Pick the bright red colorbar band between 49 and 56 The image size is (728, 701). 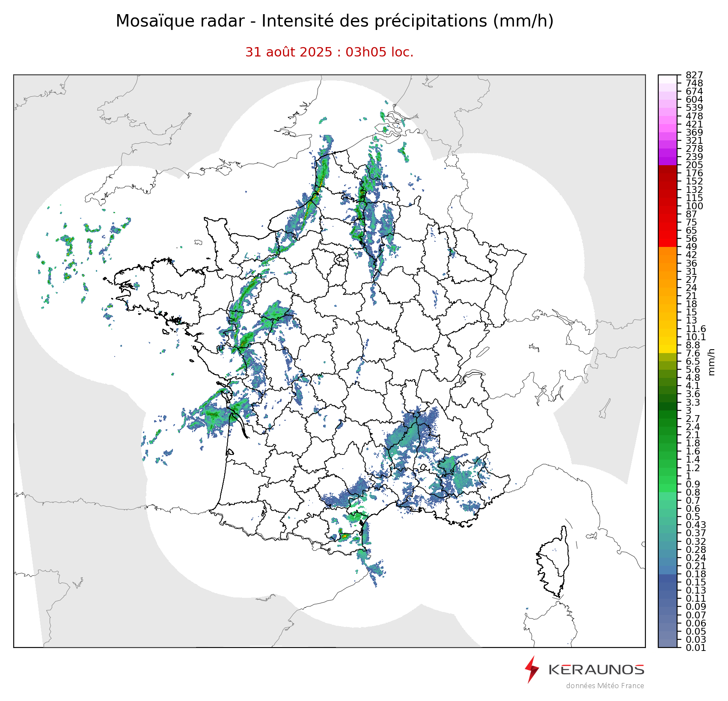click(x=668, y=243)
